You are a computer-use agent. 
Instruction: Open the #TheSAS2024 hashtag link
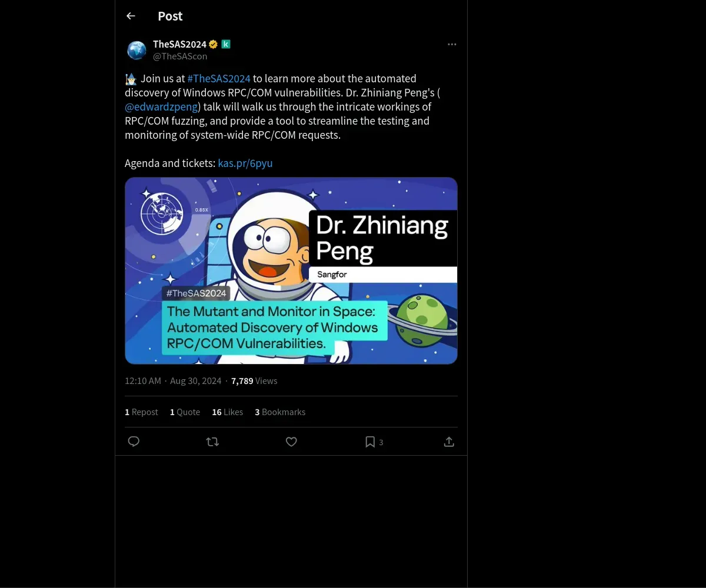[x=219, y=78]
